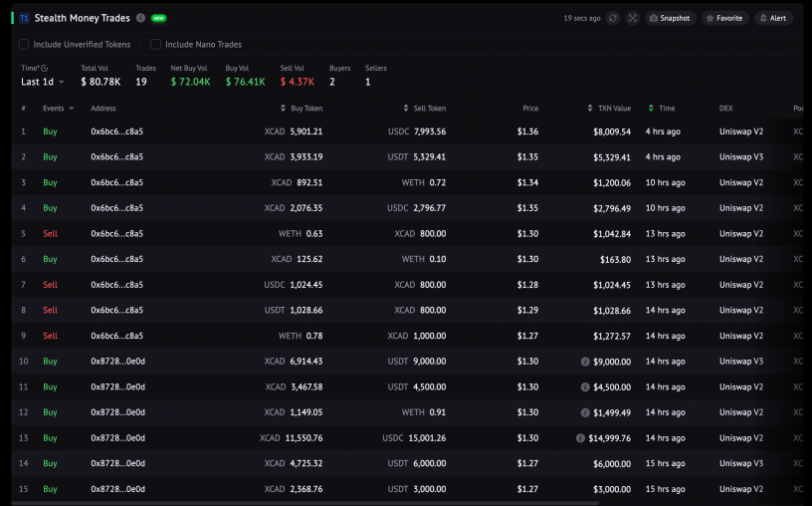Sort by the TXN Value column header

[610, 109]
